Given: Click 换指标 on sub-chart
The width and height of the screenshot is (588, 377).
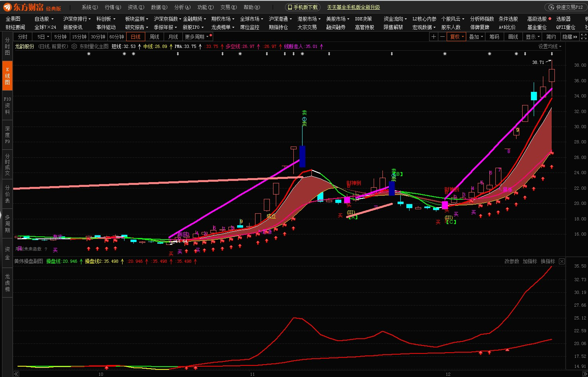Looking at the screenshot, I should pos(548,261).
